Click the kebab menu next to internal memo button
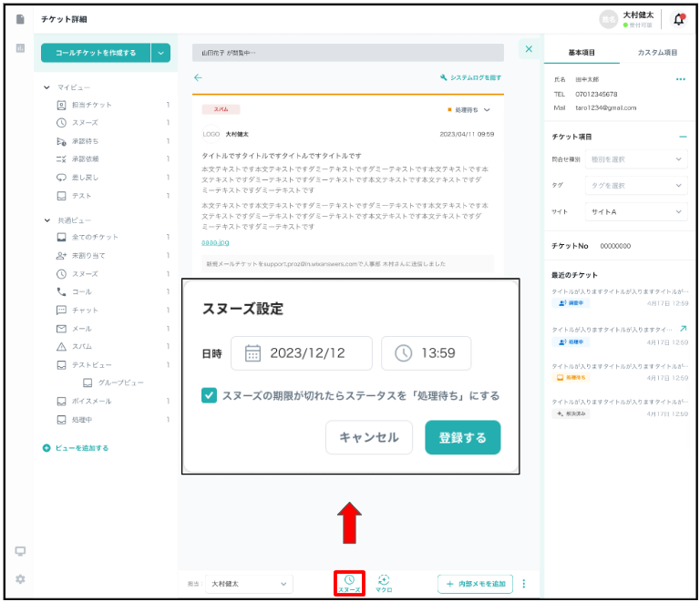700x602 pixels. tap(523, 584)
